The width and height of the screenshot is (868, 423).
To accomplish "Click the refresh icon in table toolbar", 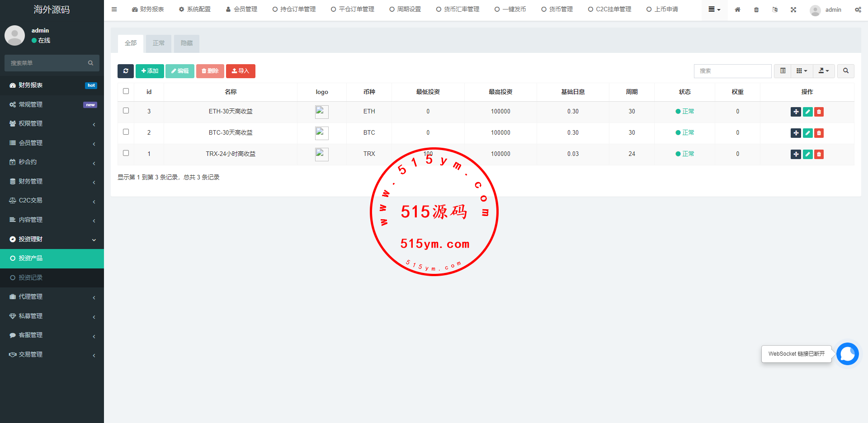I will pyautogui.click(x=126, y=71).
